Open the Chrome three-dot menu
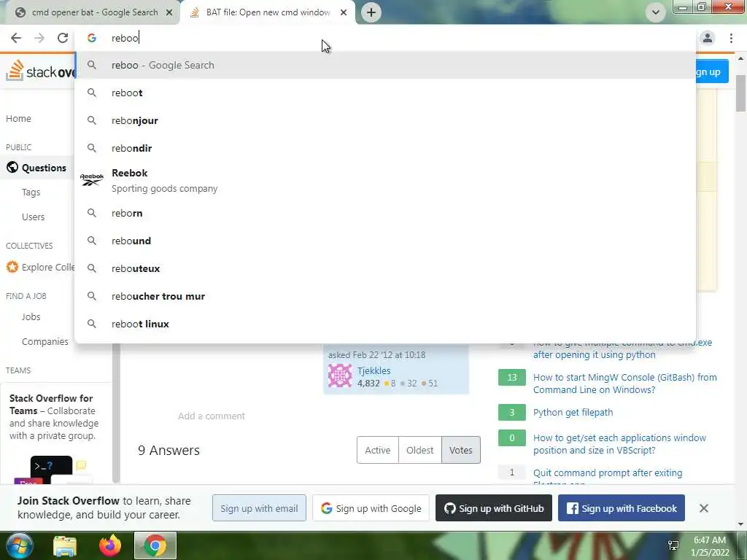The image size is (747, 560). [x=731, y=38]
